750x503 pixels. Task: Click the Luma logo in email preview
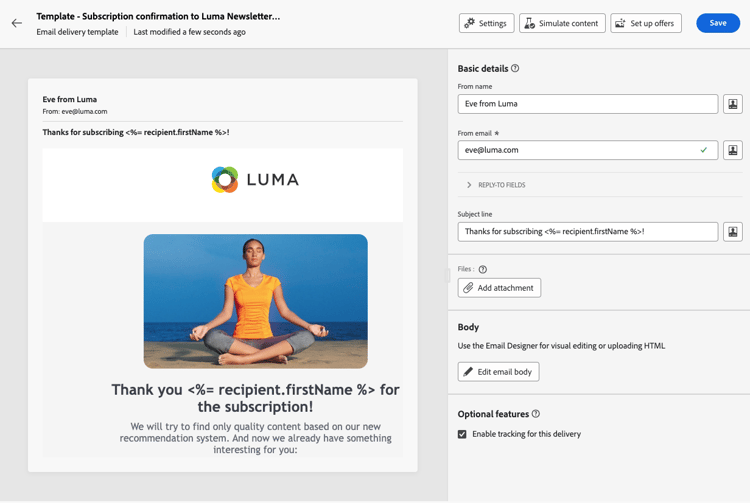255,180
